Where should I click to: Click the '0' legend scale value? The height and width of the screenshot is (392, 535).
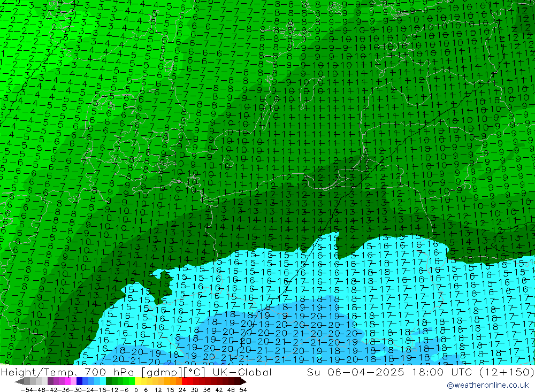coord(136,390)
